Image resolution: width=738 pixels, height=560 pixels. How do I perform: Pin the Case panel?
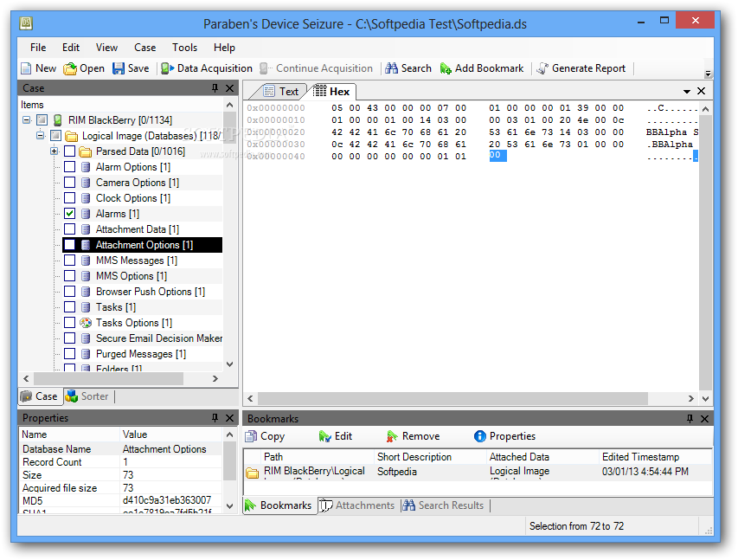point(215,88)
